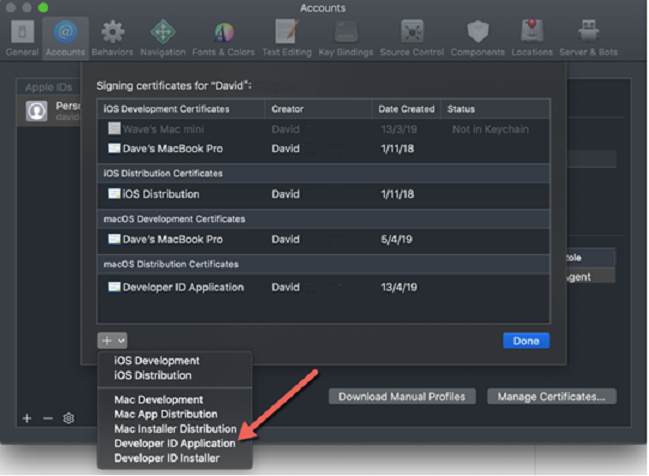
Task: Open the add certificate plus dropdown
Action: (112, 341)
